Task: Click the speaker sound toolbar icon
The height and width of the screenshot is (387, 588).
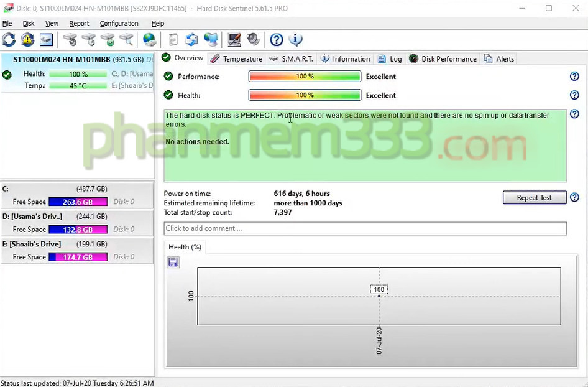Action: pos(253,40)
